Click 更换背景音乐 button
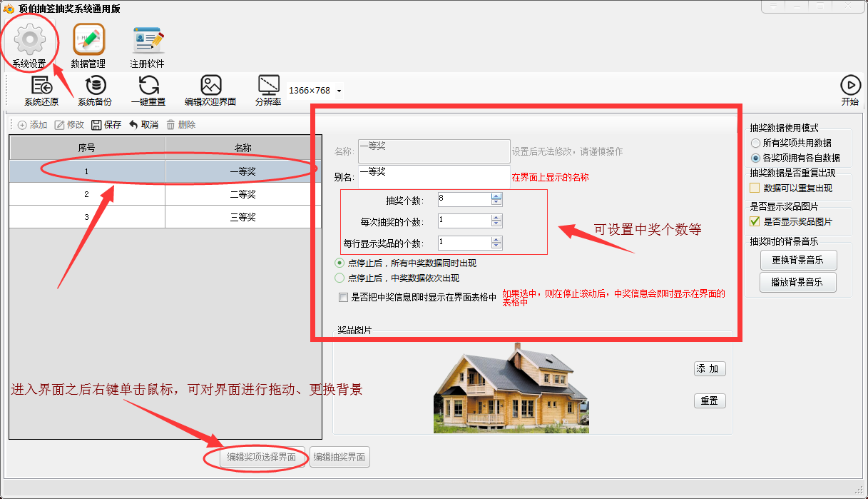The width and height of the screenshot is (868, 499). (x=797, y=260)
